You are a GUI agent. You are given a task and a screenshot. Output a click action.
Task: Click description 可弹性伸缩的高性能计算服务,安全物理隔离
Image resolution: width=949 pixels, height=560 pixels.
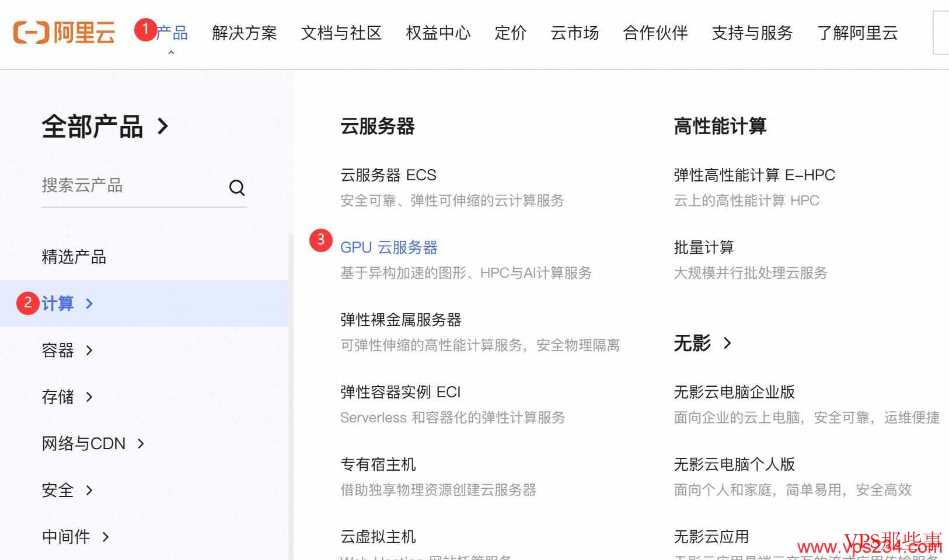click(x=480, y=345)
